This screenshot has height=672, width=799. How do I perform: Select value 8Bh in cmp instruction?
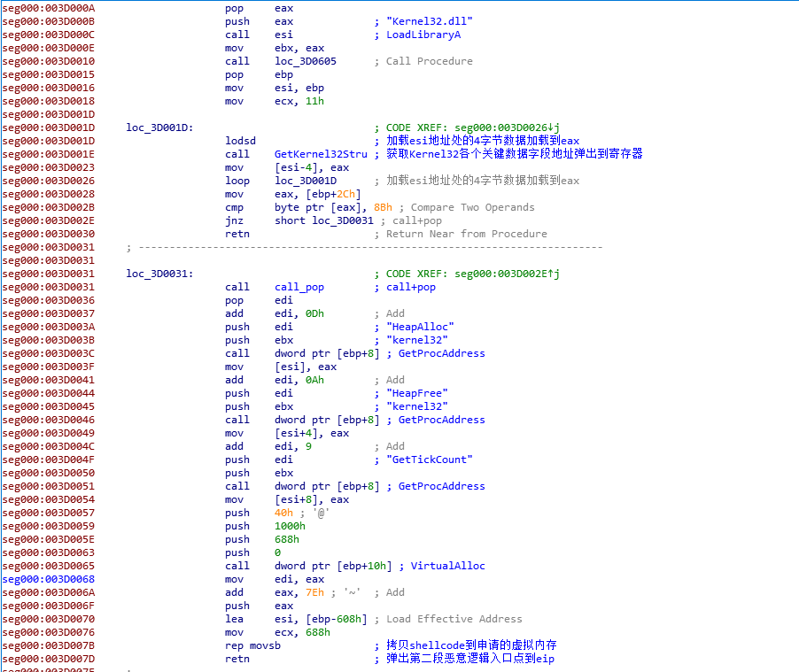[383, 207]
